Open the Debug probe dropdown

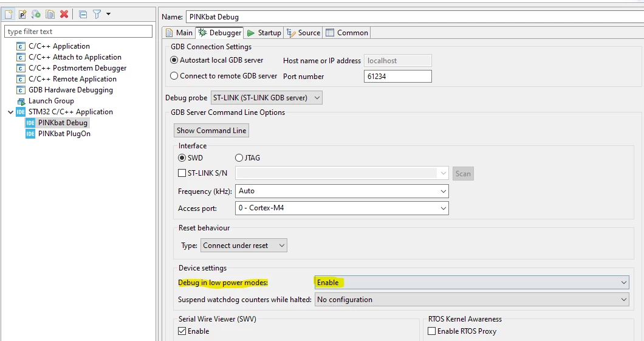267,98
